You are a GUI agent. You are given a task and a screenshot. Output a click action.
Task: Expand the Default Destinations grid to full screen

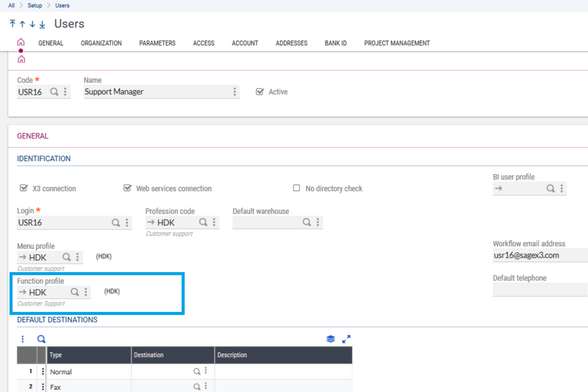tap(346, 339)
